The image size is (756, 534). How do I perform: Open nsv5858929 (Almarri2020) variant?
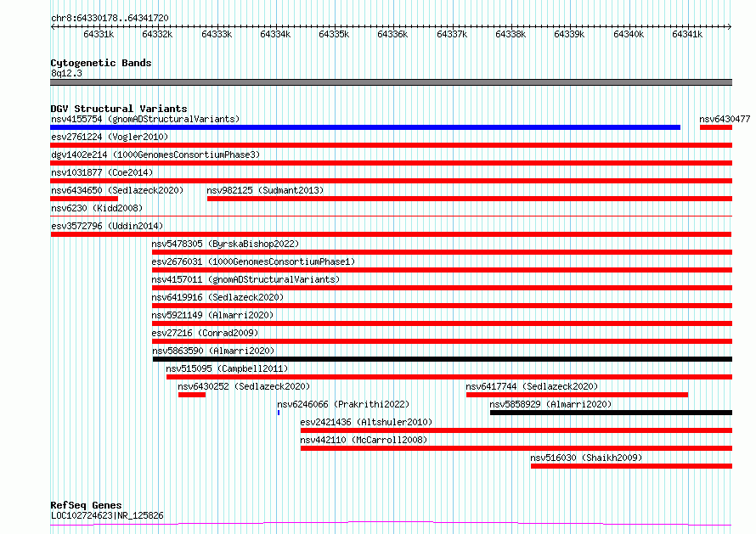550,404
